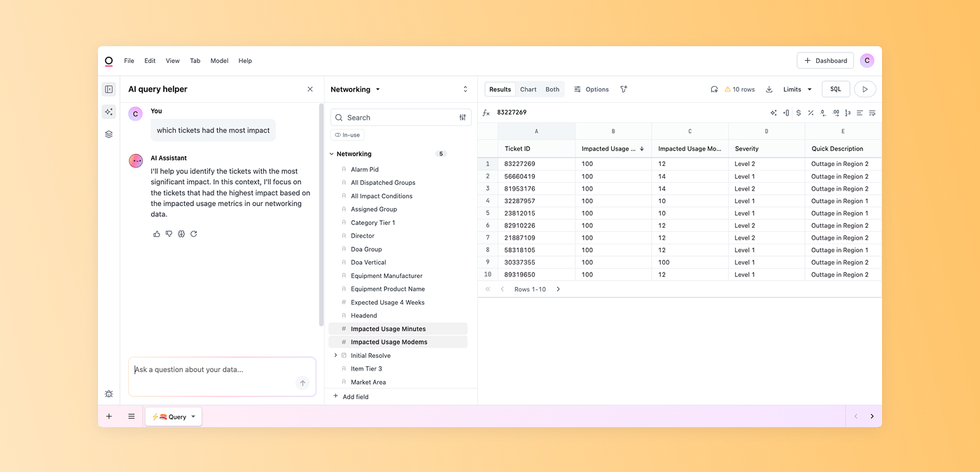Decrease decimal places in results
Screen dimensions: 980x472
coord(823,113)
